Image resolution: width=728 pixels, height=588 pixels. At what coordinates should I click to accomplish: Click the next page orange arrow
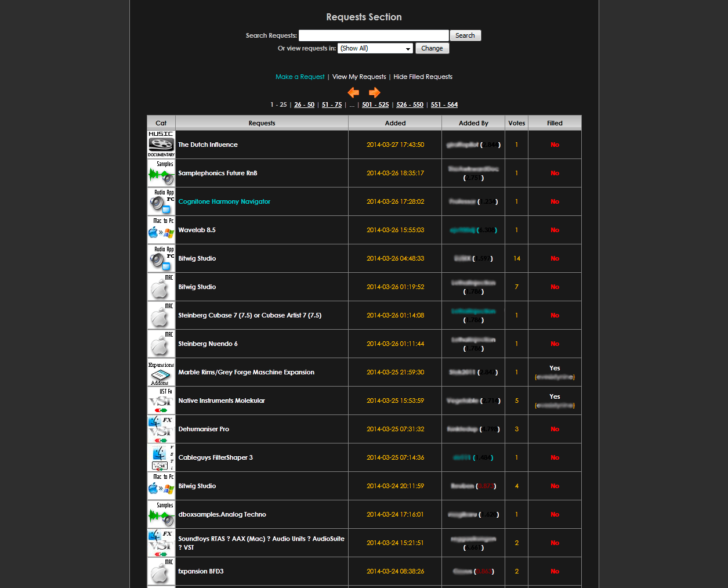375,92
